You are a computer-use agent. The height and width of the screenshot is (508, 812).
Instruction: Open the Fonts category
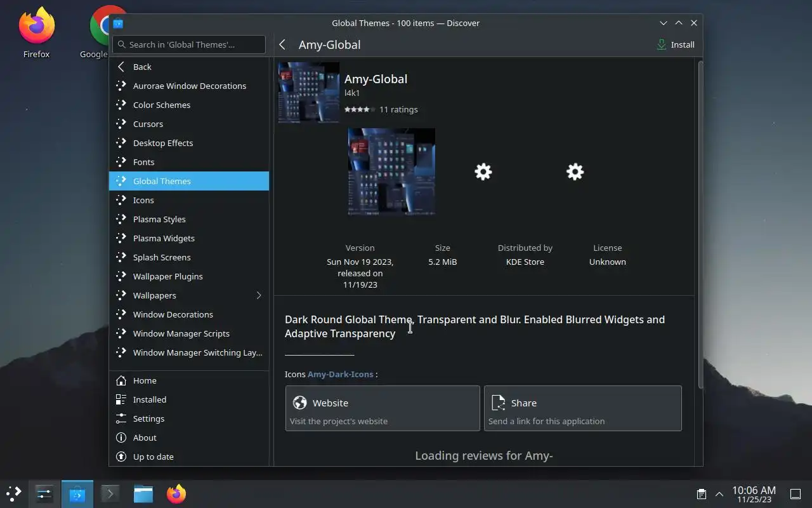(189, 162)
